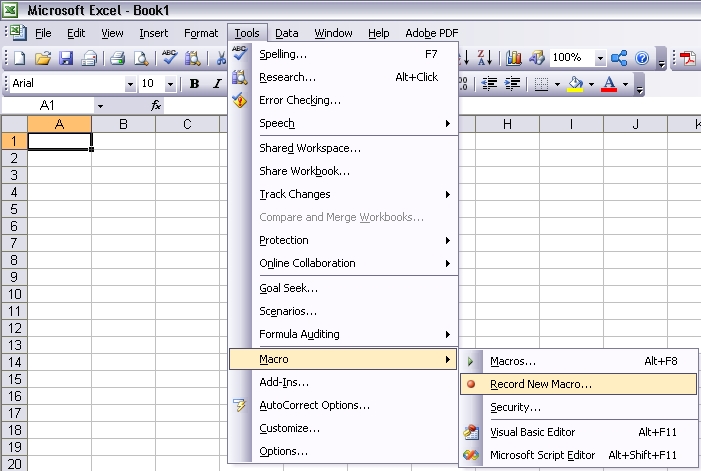Screen dimensions: 701x471
Task: Open Print Preview icon
Action: (141, 58)
